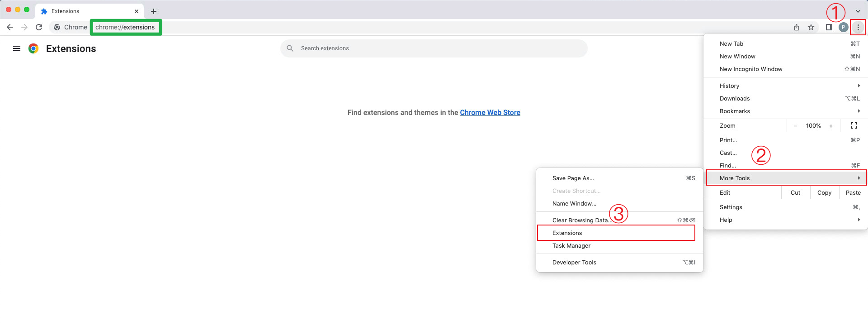Click the profile avatar icon
Screen dimensions: 868x326
(843, 27)
